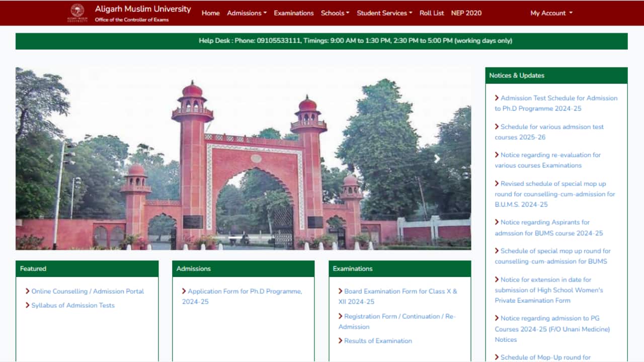Viewport: 644px width, 362px height.
Task: Advance carousel with right arrow
Action: [x=437, y=159]
